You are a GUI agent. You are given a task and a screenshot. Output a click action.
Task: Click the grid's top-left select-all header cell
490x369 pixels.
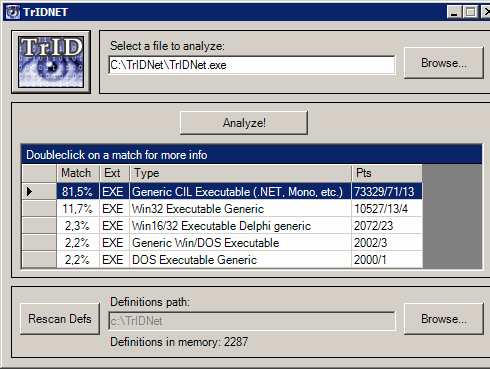[x=39, y=173]
